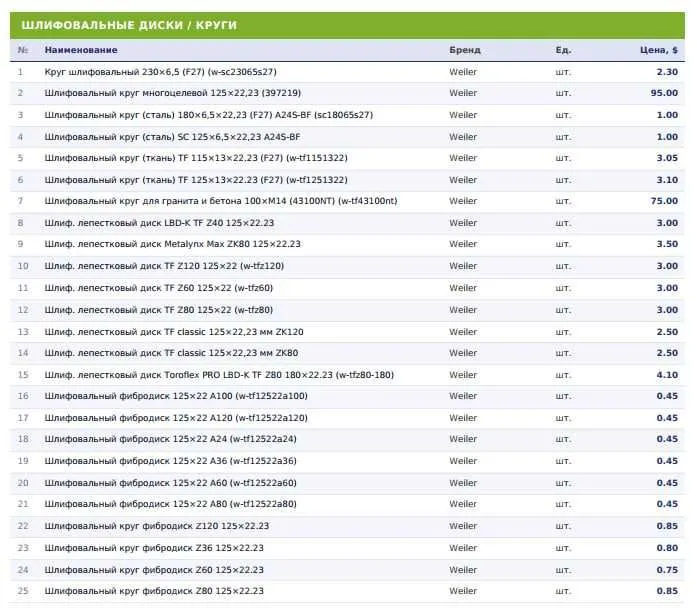Click the price 95.00 in row 2
The image size is (697, 613).
point(664,93)
